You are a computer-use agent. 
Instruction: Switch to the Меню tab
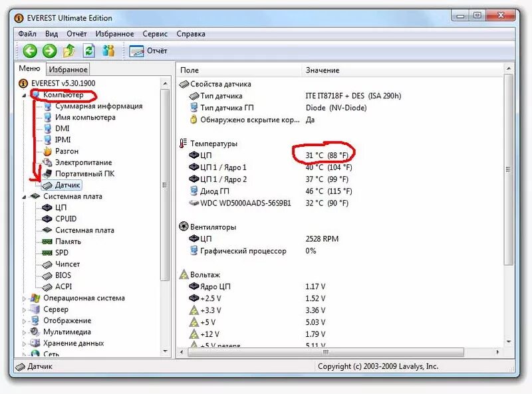(x=29, y=68)
